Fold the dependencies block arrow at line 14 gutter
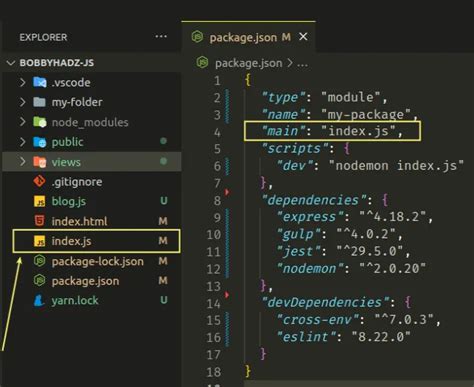474x387 pixels. (227, 295)
